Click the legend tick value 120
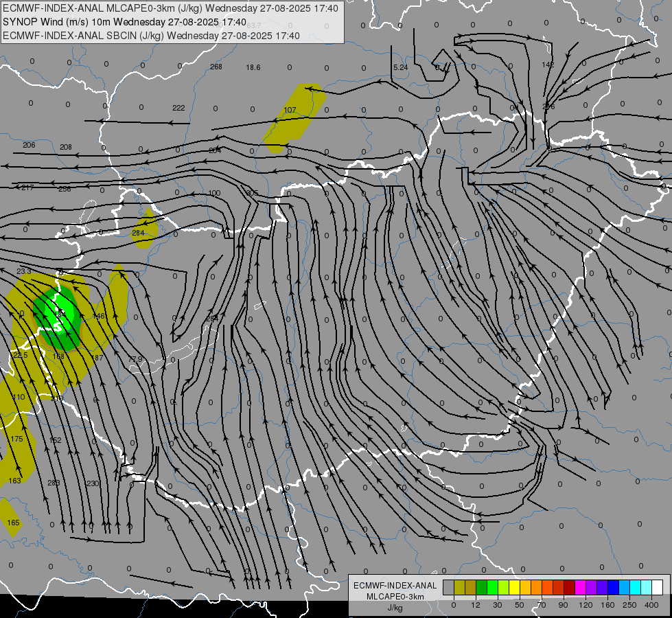The width and height of the screenshot is (672, 618). click(586, 605)
